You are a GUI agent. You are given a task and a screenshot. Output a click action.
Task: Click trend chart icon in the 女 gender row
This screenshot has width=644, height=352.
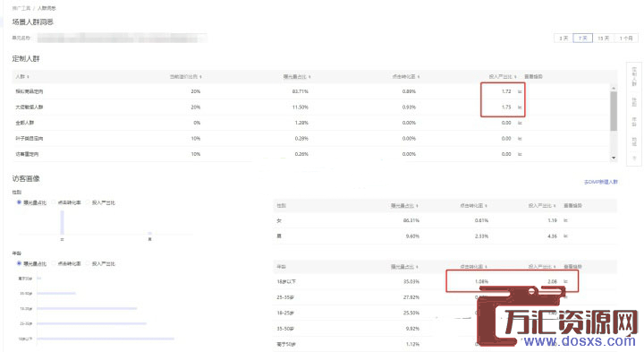565,220
